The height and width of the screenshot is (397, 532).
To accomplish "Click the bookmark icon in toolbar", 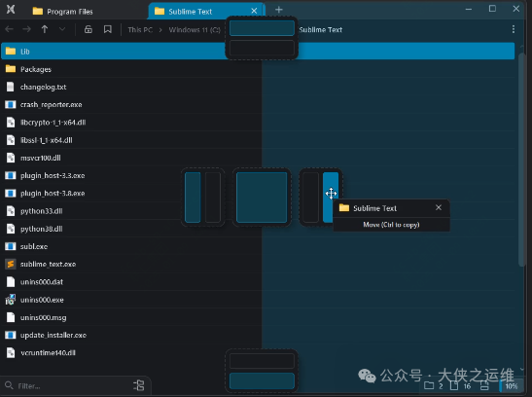I will click(x=108, y=29).
